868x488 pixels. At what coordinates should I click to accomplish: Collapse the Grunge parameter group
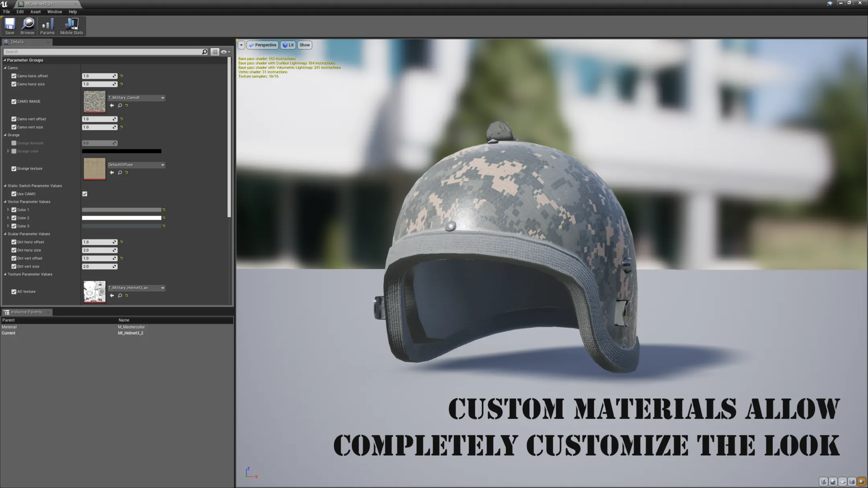tap(5, 135)
